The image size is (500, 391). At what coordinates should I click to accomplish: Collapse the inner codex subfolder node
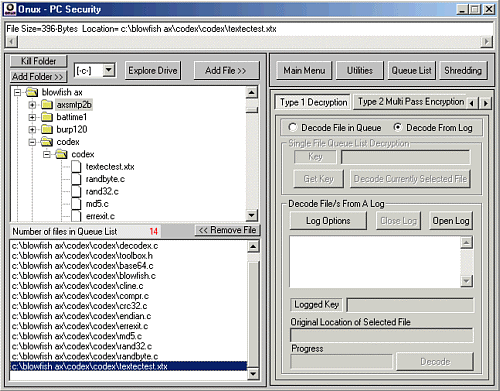[x=47, y=154]
